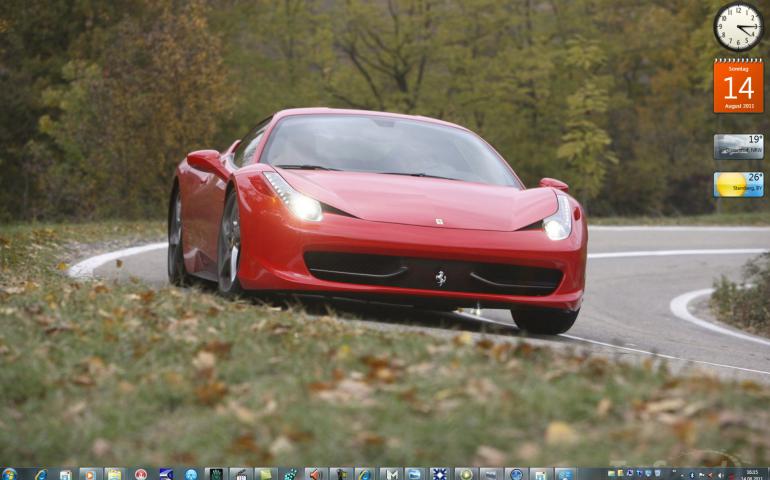Open the taskbar clock showing time and date
This screenshot has width=770, height=480.
point(752,475)
